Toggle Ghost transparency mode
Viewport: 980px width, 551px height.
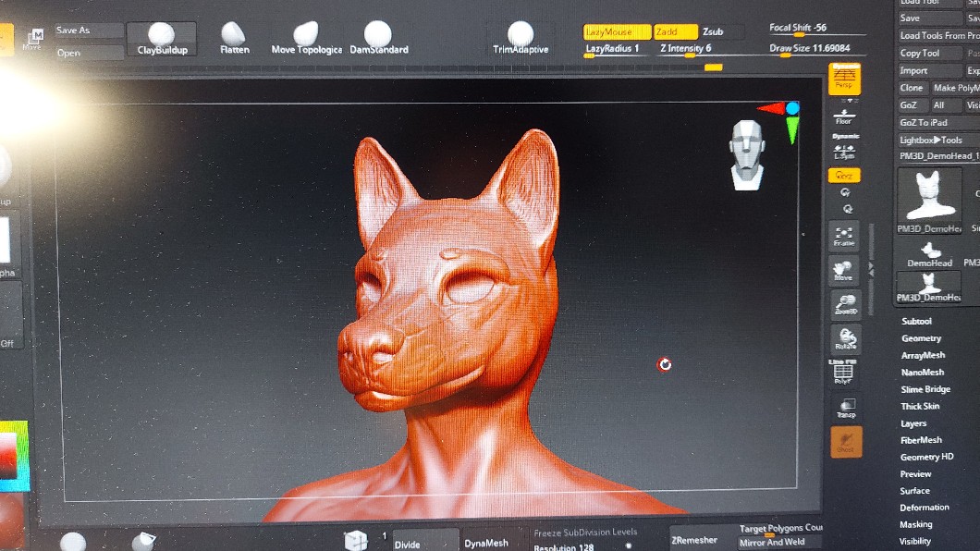[846, 441]
